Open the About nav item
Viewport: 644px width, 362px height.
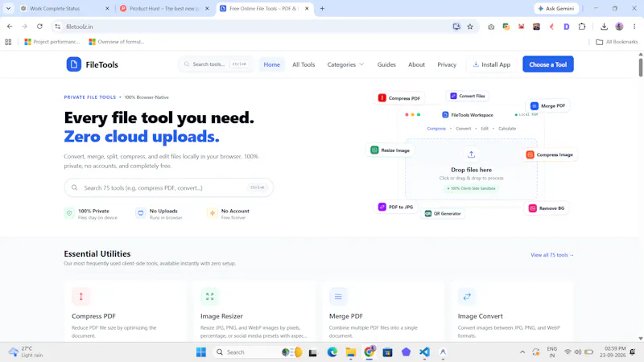point(416,64)
